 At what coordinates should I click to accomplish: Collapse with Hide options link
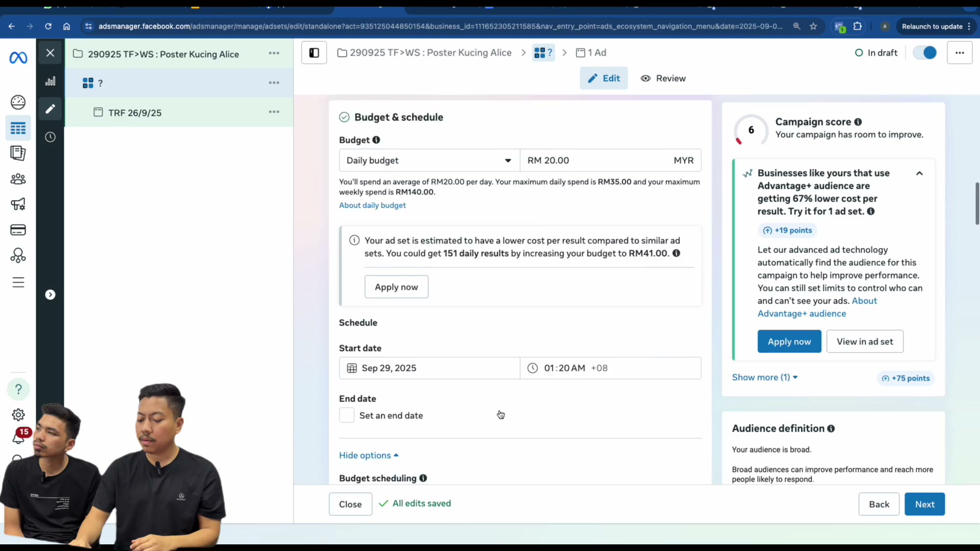click(369, 455)
